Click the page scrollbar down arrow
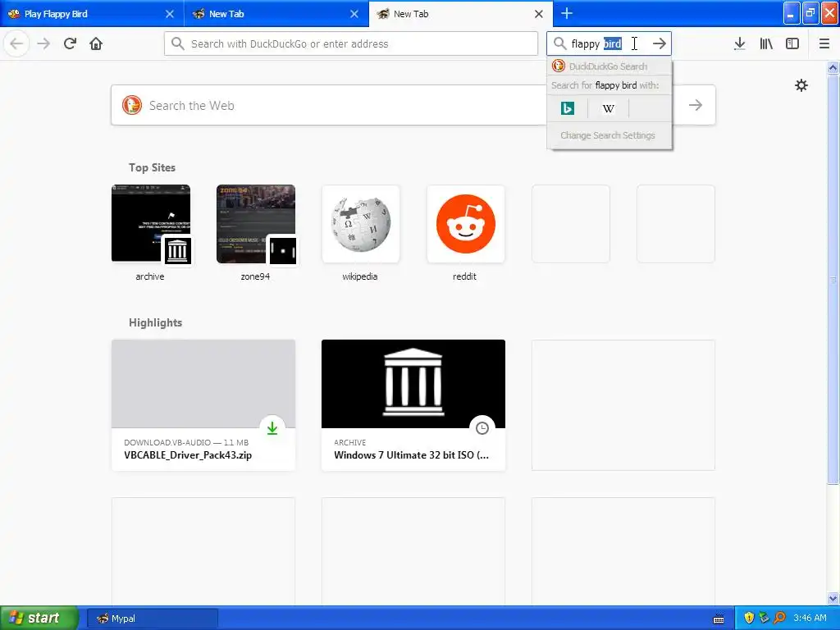840x630 pixels. 833,598
